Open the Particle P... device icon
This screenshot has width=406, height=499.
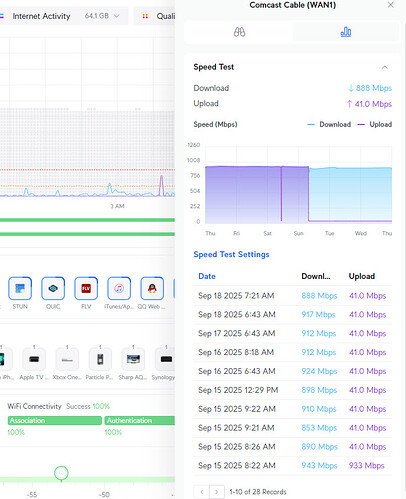(x=100, y=359)
